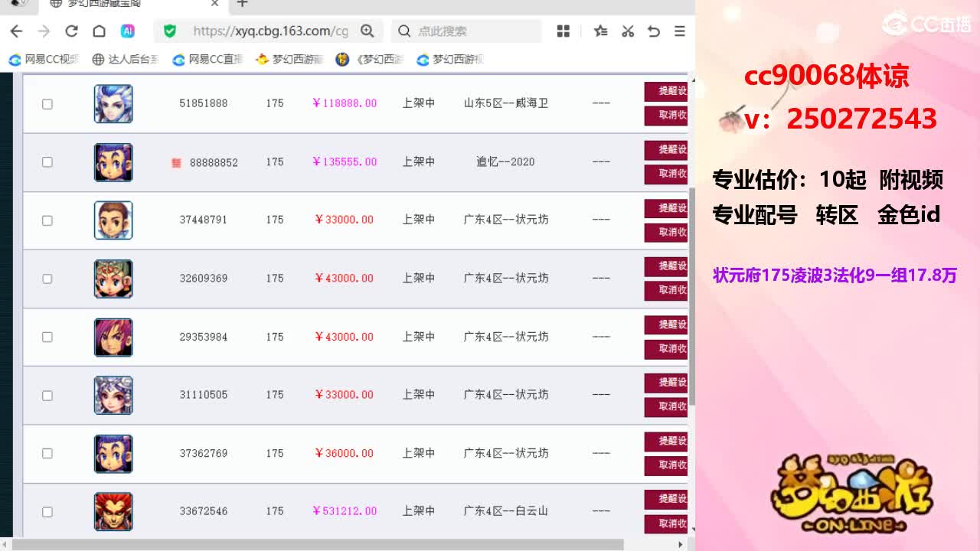Go back to the previous browser page
This screenshot has width=980, height=551.
[x=16, y=31]
